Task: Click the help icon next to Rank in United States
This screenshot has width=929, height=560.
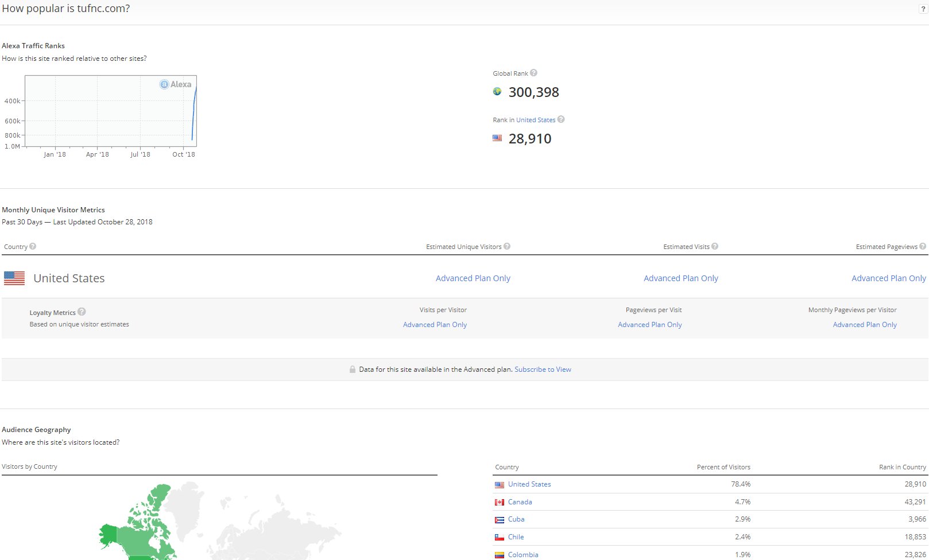Action: tap(561, 119)
